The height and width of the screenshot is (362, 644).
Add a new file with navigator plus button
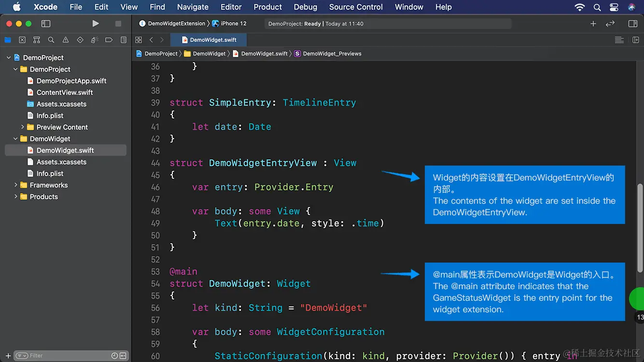coord(8,356)
